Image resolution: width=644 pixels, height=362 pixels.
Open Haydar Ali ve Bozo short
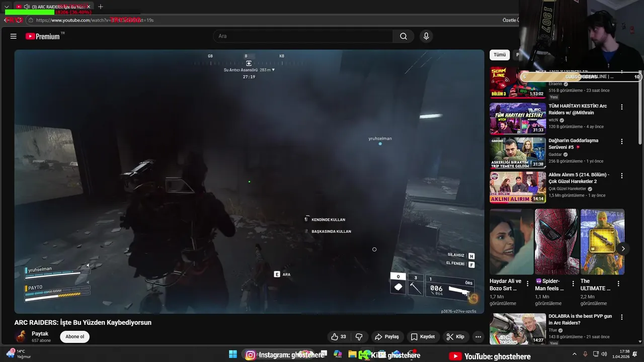click(x=512, y=241)
